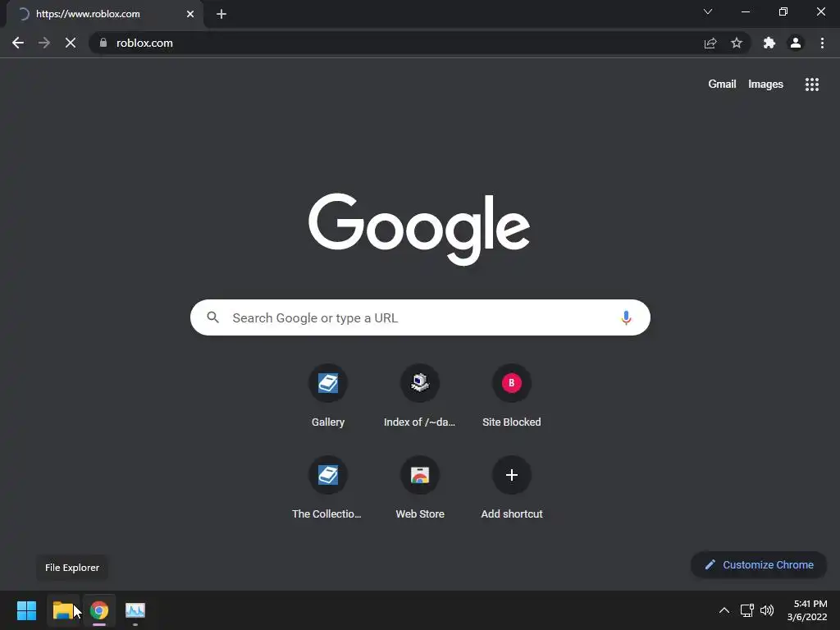Open File Explorer from the taskbar
Screen dimensions: 840x630
[x=62, y=610]
